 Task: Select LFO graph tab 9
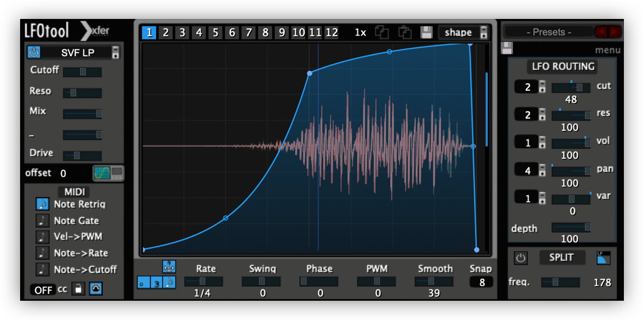(281, 32)
